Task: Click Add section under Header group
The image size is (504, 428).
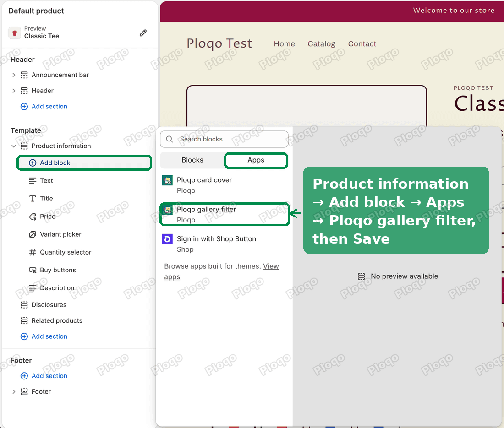Action: click(x=44, y=106)
